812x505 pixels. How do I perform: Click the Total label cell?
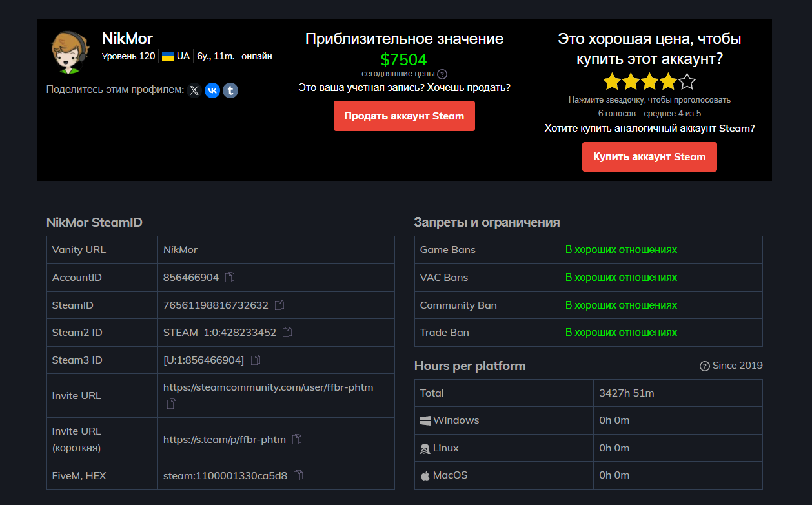[x=504, y=393]
